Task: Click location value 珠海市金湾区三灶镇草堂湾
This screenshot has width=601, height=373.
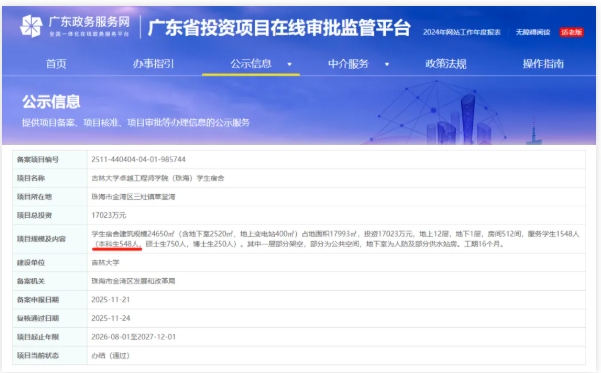Action: click(x=133, y=197)
